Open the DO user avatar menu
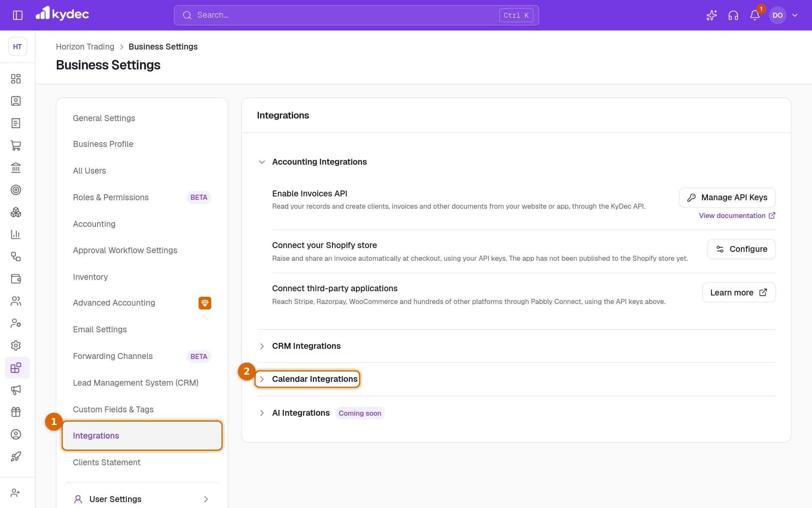The height and width of the screenshot is (508, 812). pos(777,15)
